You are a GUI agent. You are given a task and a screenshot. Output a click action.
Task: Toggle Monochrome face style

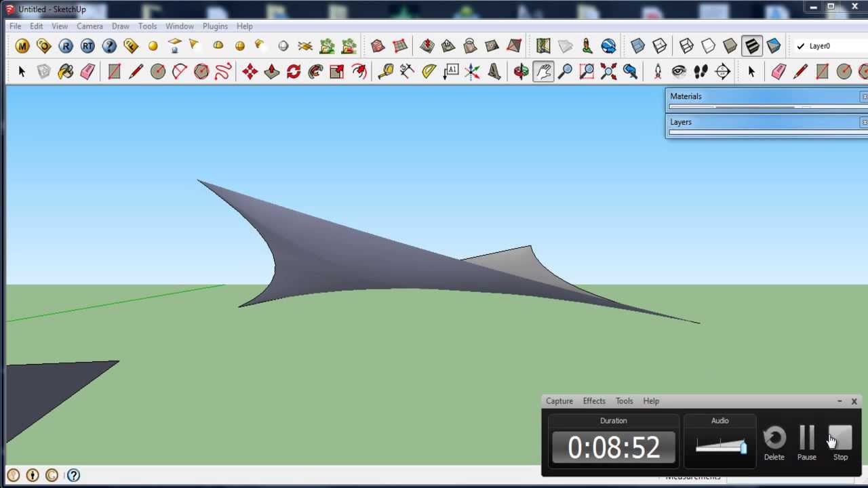click(x=773, y=46)
